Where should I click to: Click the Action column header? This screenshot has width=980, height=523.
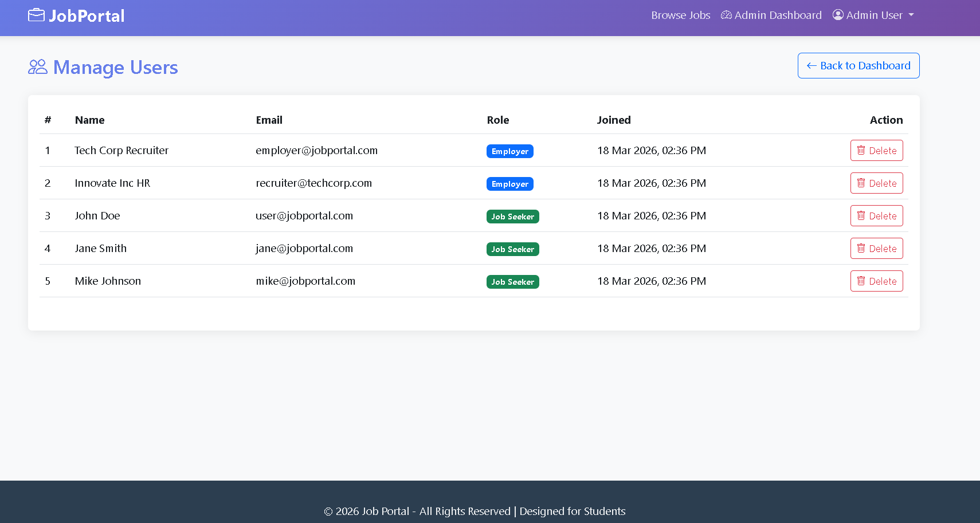pos(886,120)
